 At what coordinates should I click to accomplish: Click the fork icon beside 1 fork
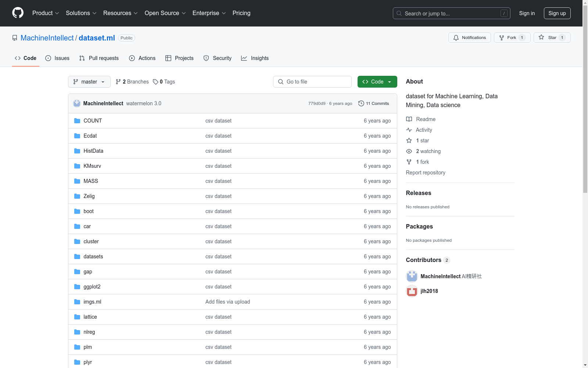[x=409, y=162]
